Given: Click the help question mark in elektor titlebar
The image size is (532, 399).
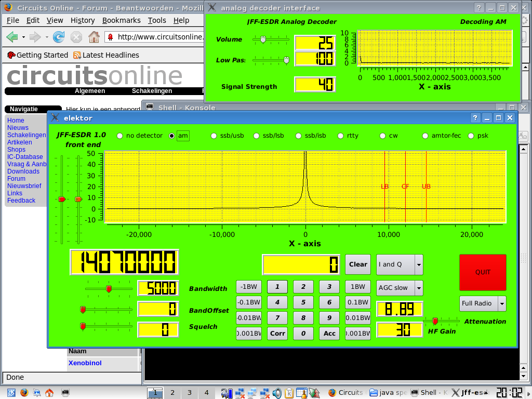Looking at the screenshot, I should [475, 118].
